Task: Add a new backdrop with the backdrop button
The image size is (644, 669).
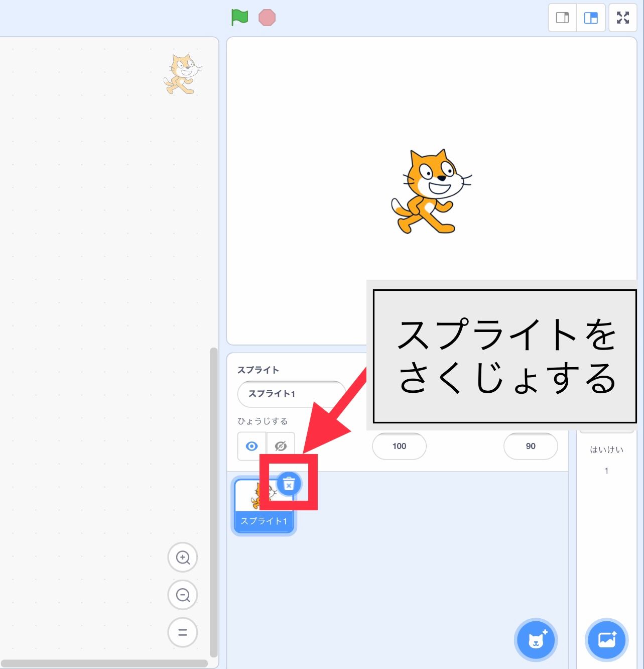Action: coord(606,640)
